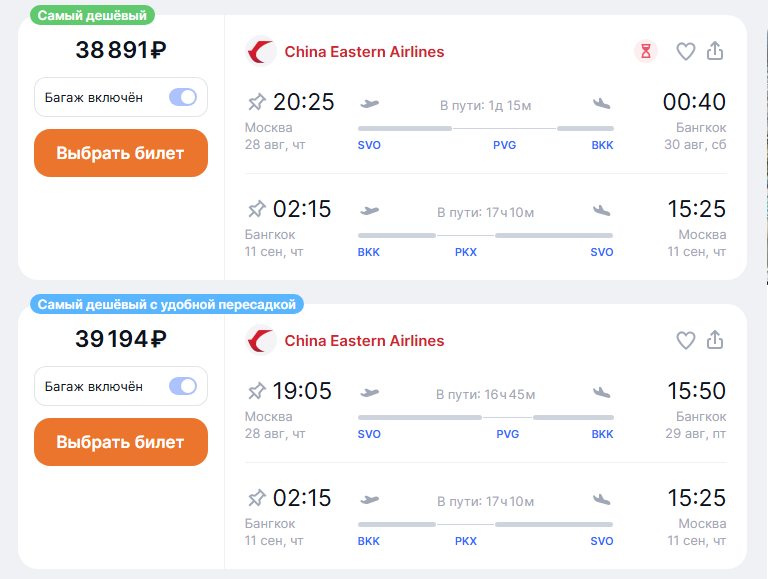The height and width of the screenshot is (579, 768).
Task: Add 39 194₽ ticket to favorites heart
Action: coord(685,340)
